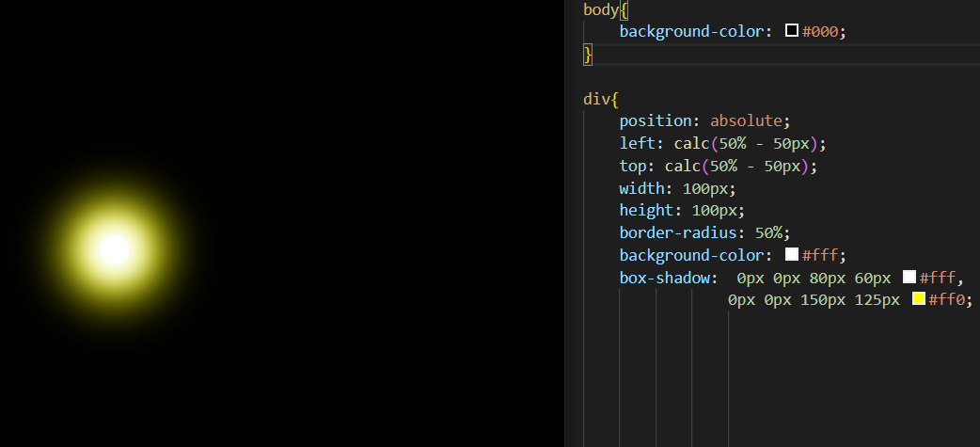The width and height of the screenshot is (980, 447).
Task: Click the left property name
Action: [x=636, y=143]
